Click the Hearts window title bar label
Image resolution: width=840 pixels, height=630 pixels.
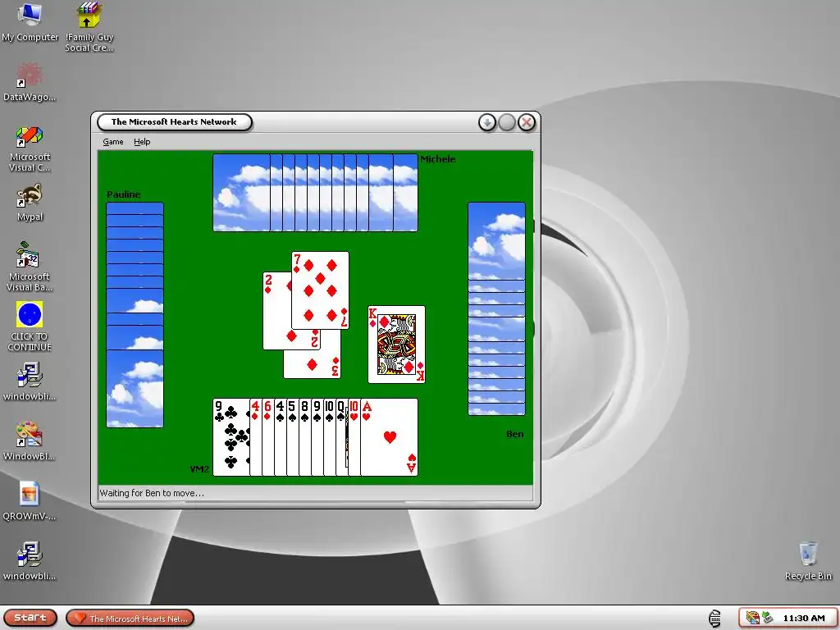pyautogui.click(x=174, y=122)
